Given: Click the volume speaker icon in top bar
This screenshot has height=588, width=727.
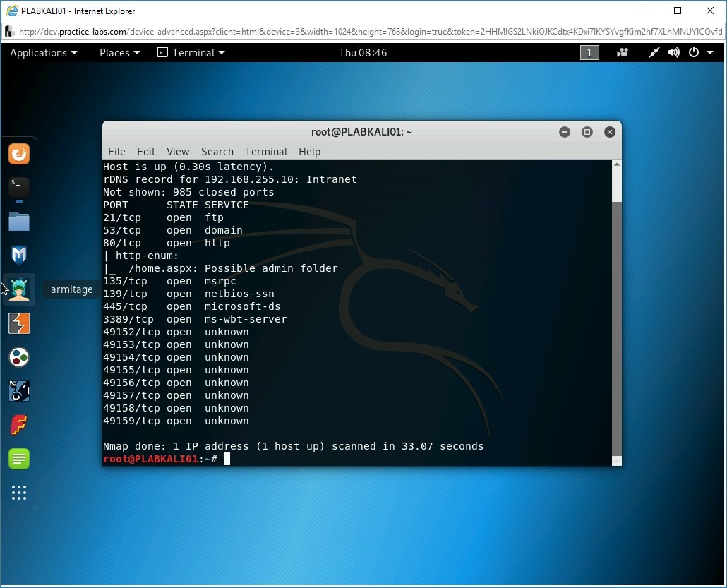Looking at the screenshot, I should pyautogui.click(x=674, y=53).
